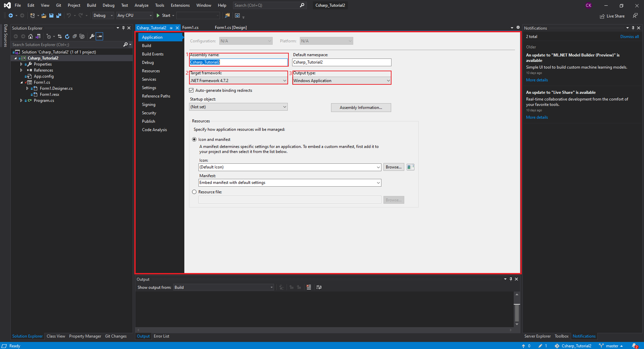
Task: Click Home icon in Solution Explorer toolbar
Action: coord(31,36)
